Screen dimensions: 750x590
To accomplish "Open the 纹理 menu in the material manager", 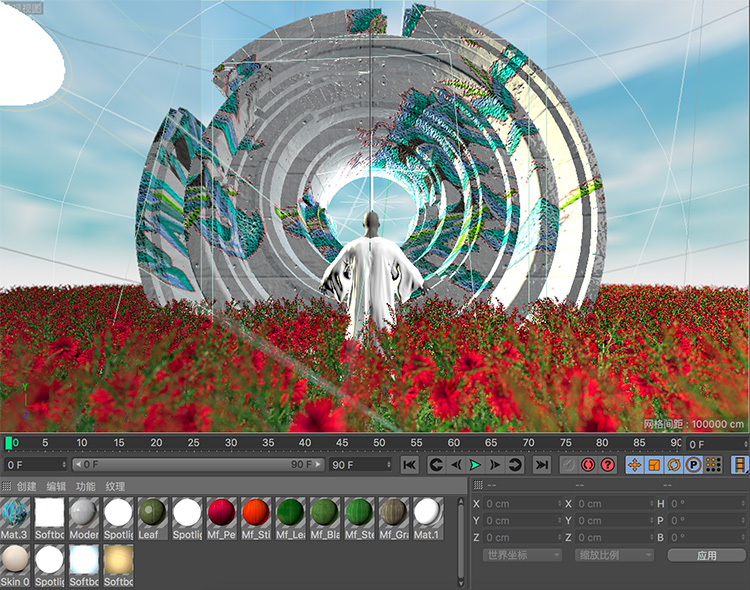I will [116, 486].
